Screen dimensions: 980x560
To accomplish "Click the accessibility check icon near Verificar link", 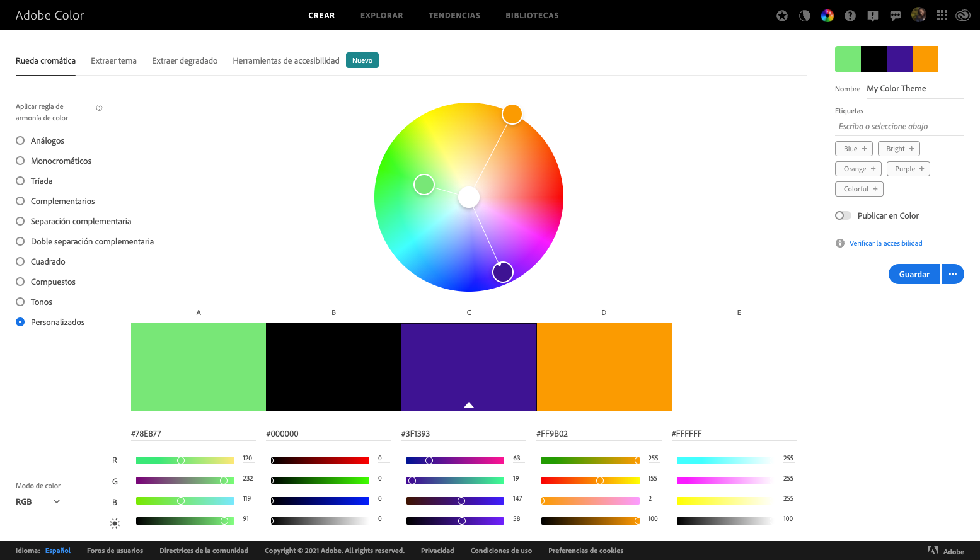I will coord(839,243).
